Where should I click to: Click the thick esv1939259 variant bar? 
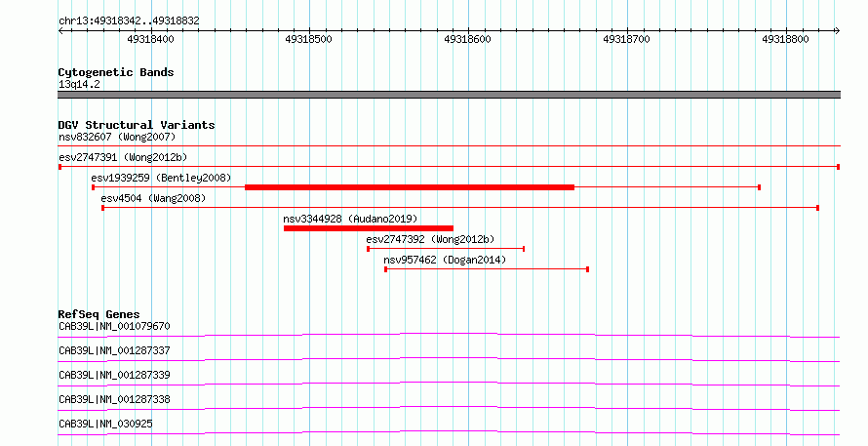click(410, 187)
